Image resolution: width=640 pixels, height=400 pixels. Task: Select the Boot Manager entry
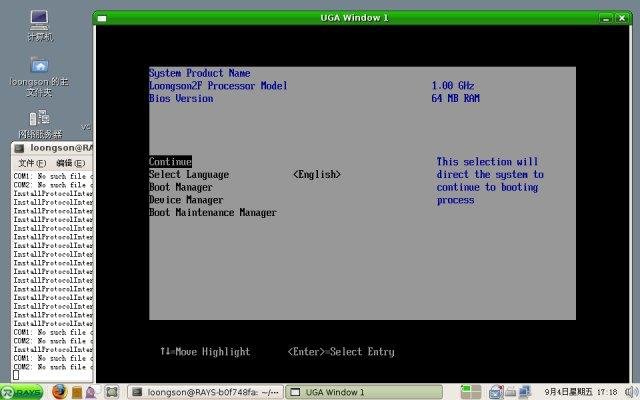pyautogui.click(x=181, y=187)
